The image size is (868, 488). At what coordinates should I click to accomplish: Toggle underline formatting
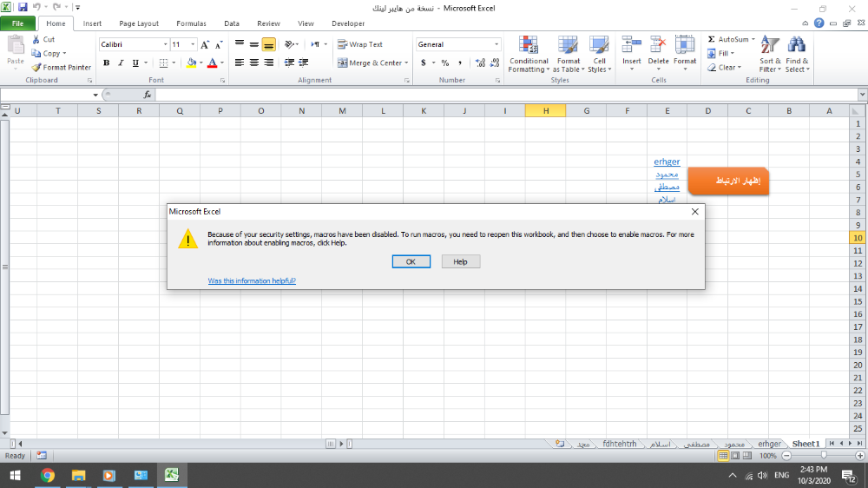[x=135, y=63]
